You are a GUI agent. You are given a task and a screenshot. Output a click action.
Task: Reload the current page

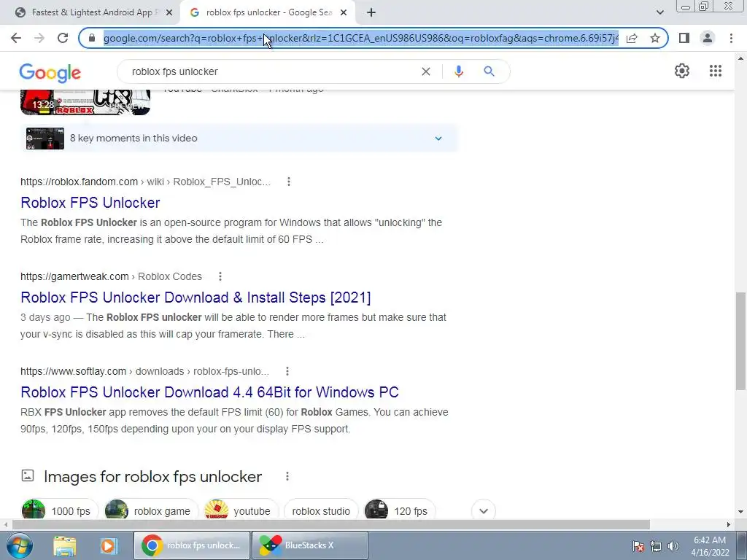click(63, 38)
